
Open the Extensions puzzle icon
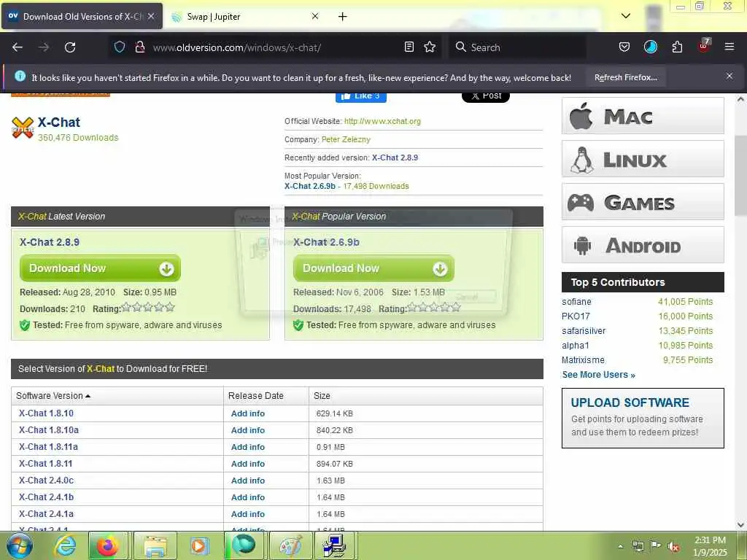677,47
